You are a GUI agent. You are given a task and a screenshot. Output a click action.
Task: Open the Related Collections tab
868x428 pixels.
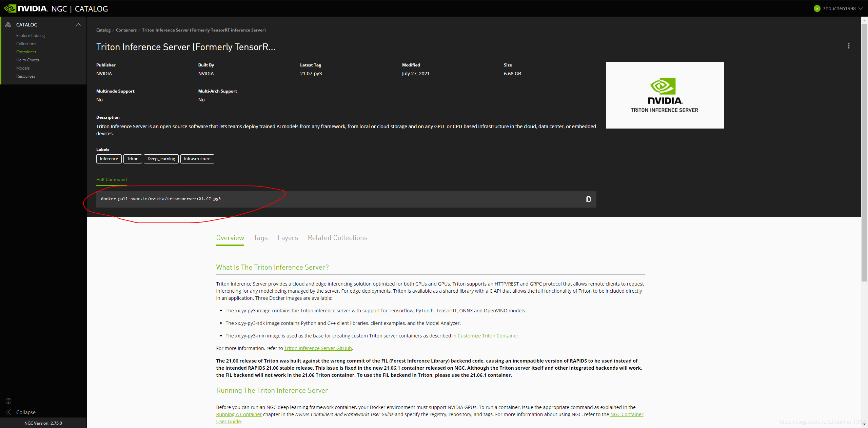(337, 238)
